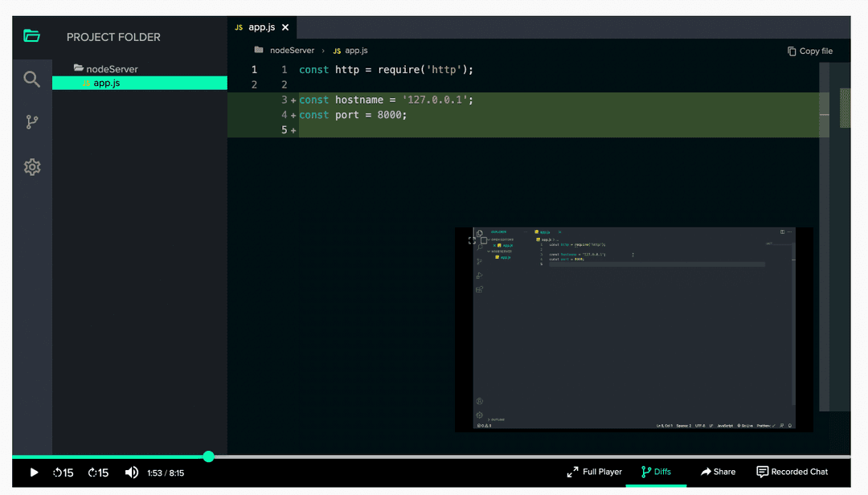
Task: Skip forward 15 seconds
Action: (98, 472)
